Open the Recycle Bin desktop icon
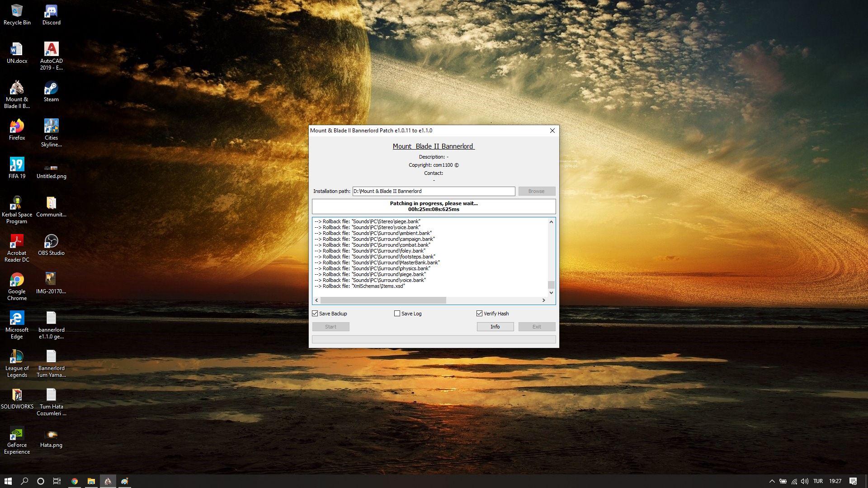 (x=17, y=14)
